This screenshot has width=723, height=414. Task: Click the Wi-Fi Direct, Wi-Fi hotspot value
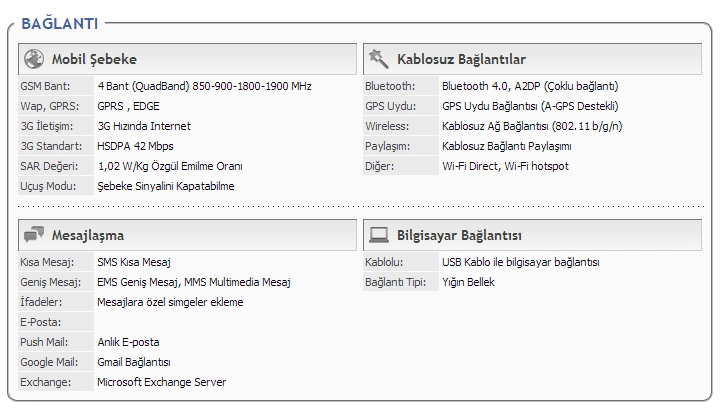pos(505,166)
